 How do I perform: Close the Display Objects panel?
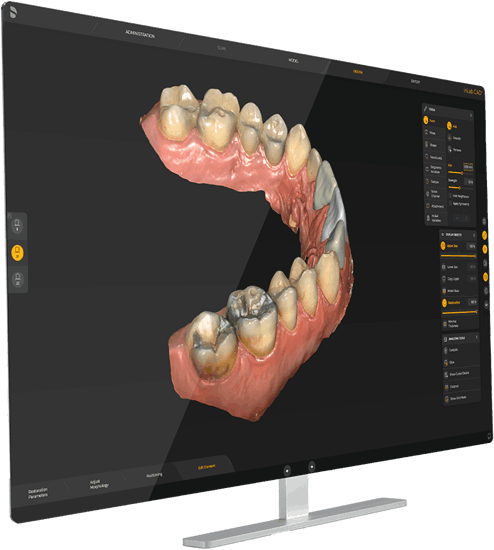[x=474, y=235]
